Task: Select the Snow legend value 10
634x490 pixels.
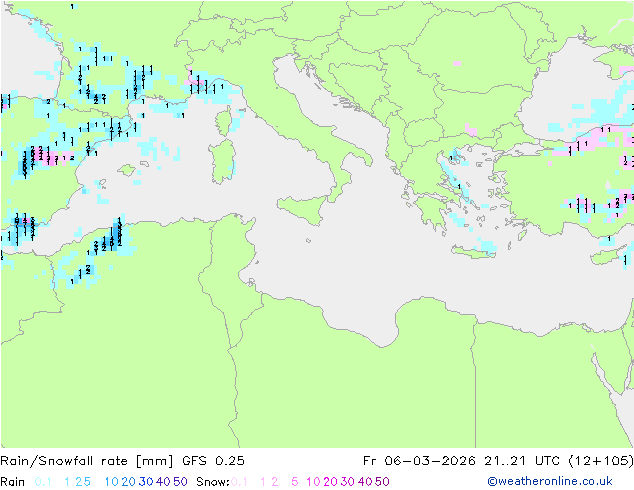Action: pos(313,482)
